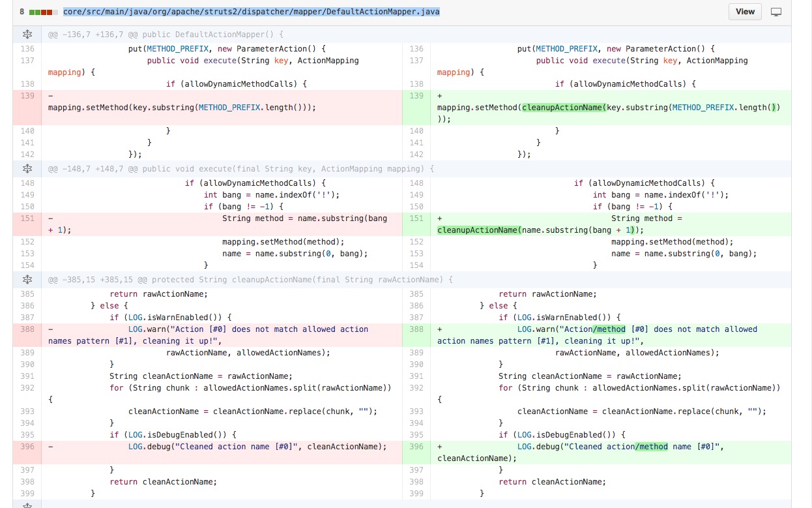Viewport: 812px width, 508px height.
Task: Click the changed lines count 8
Action: pos(22,12)
